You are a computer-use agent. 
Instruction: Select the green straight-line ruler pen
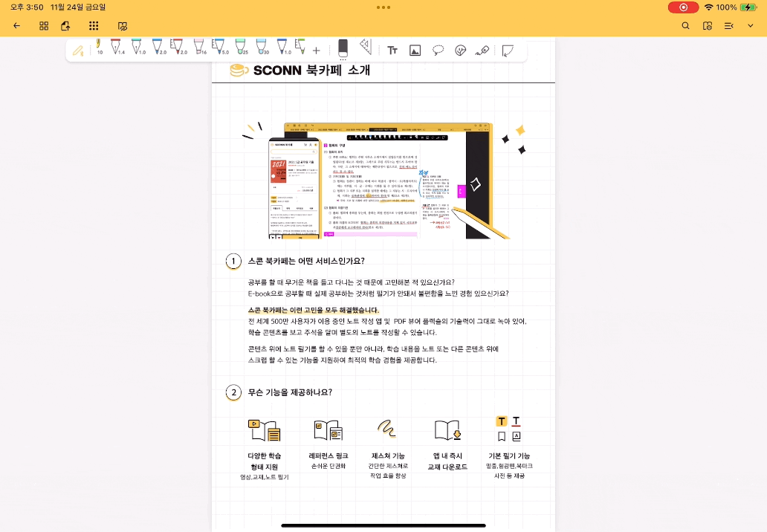(x=300, y=47)
